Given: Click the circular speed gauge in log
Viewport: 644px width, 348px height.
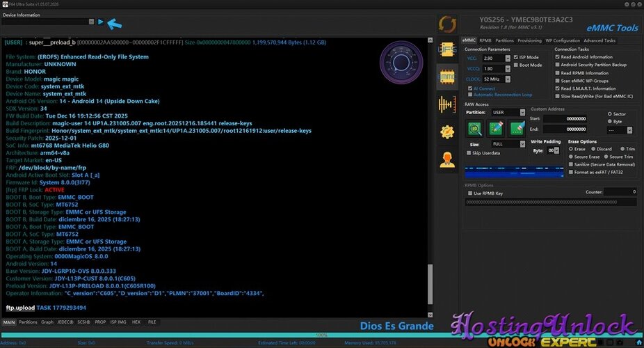Looking at the screenshot, I should click(x=401, y=63).
